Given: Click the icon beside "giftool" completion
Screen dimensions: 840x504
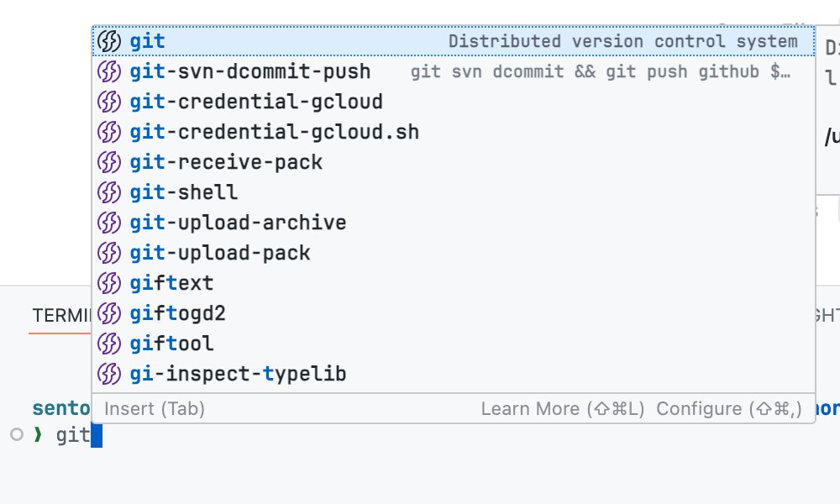Looking at the screenshot, I should [x=109, y=344].
